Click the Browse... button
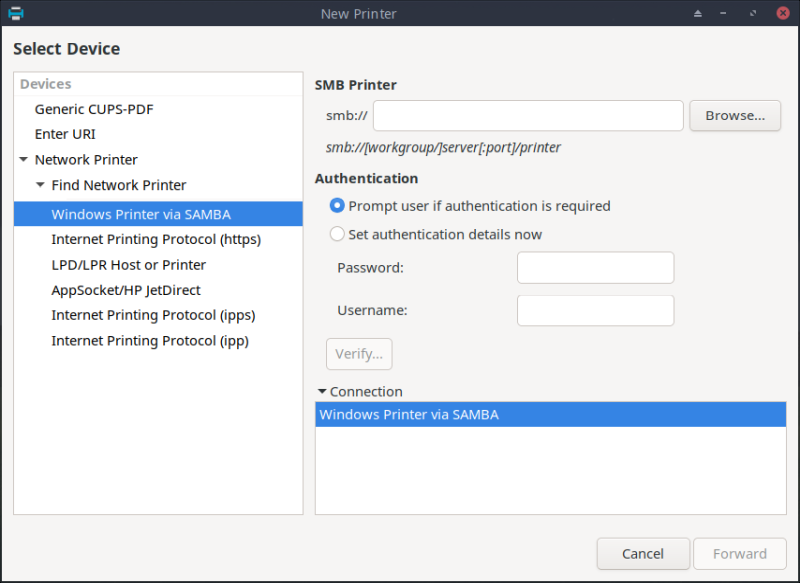 click(735, 116)
